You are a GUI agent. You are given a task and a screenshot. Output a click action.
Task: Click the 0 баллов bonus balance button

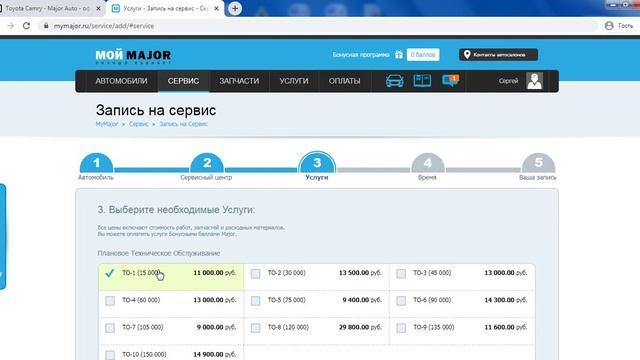tap(423, 55)
